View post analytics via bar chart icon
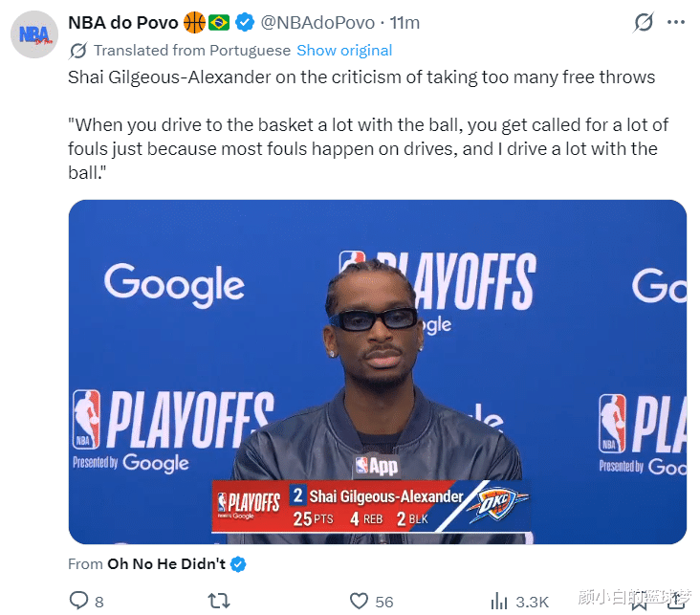Viewport: 700px width, 615px height. (498, 601)
